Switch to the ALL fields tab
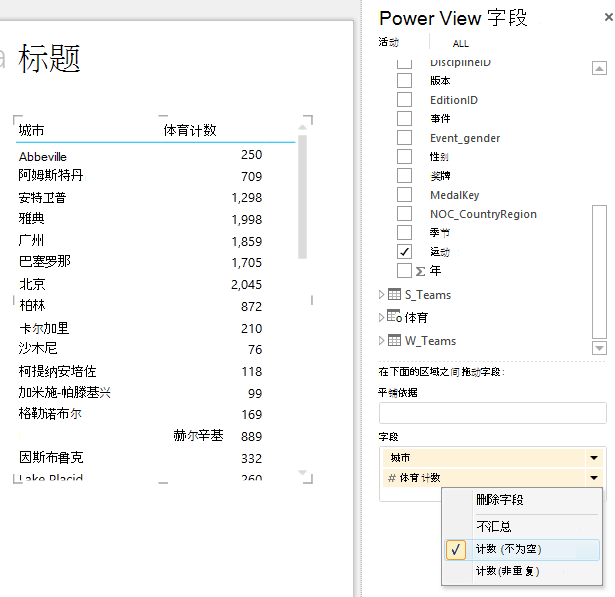The height and width of the screenshot is (597, 615). point(460,44)
